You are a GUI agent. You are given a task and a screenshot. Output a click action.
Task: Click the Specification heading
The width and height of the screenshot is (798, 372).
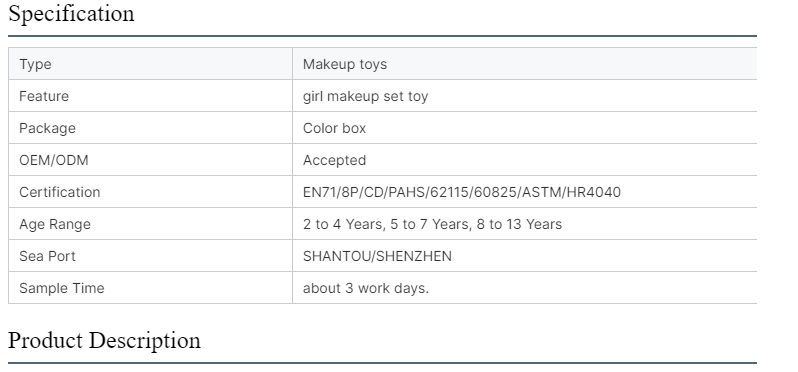point(71,13)
